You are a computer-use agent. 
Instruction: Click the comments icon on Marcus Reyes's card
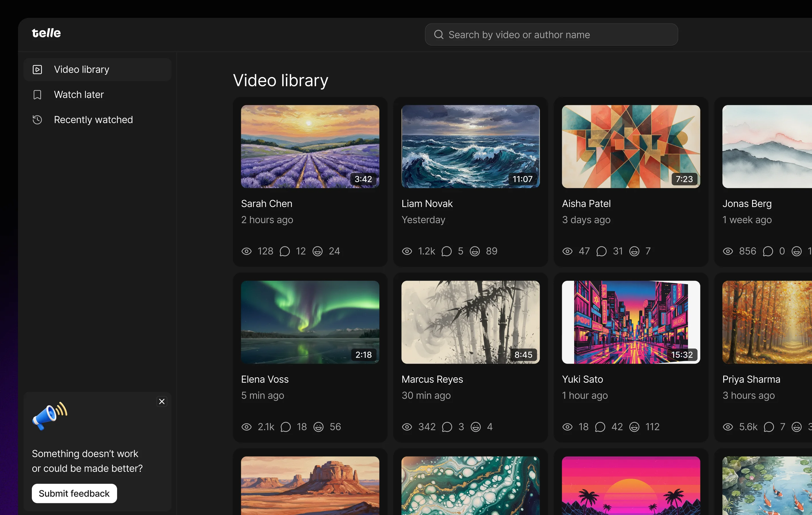(447, 427)
